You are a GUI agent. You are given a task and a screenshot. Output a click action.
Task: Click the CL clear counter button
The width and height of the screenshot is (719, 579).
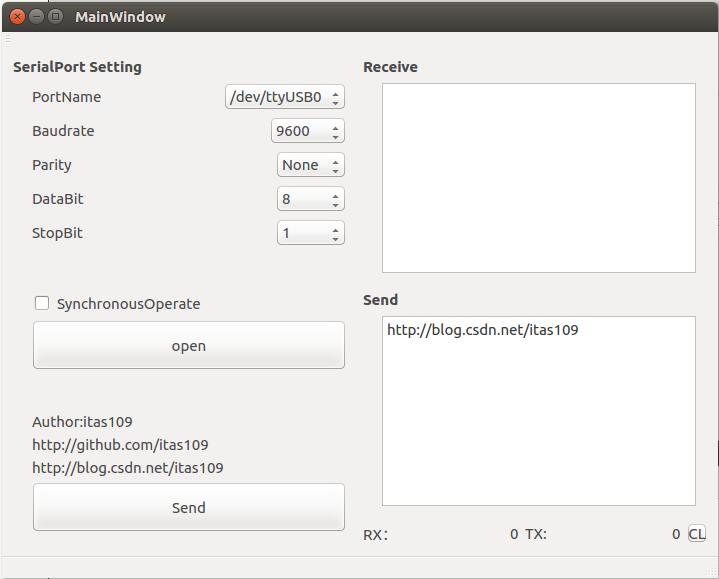click(697, 534)
